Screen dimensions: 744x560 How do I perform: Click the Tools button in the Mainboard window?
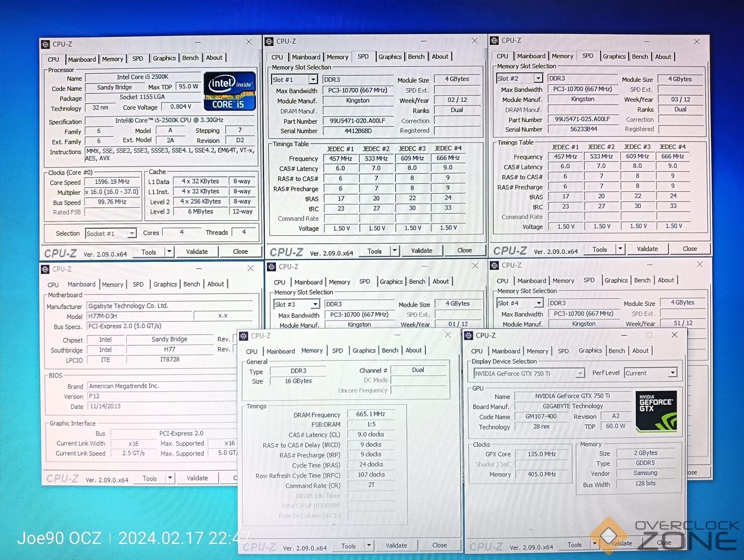(x=149, y=478)
